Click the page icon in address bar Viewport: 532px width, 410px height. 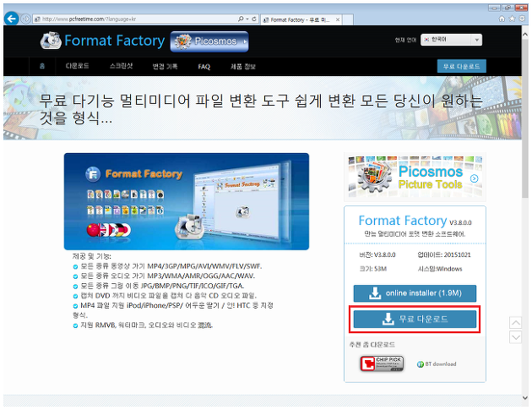point(38,19)
